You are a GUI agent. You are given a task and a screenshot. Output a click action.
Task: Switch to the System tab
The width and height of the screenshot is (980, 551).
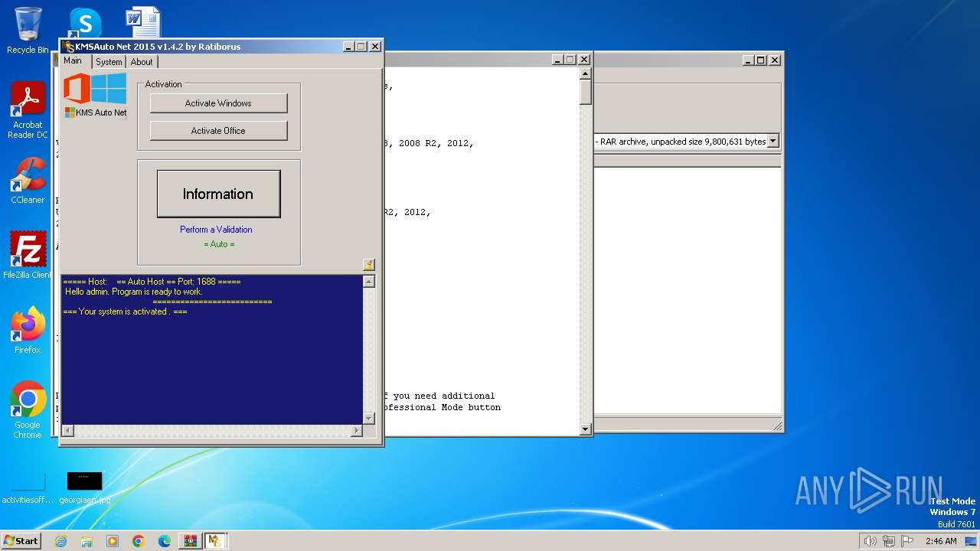click(109, 62)
